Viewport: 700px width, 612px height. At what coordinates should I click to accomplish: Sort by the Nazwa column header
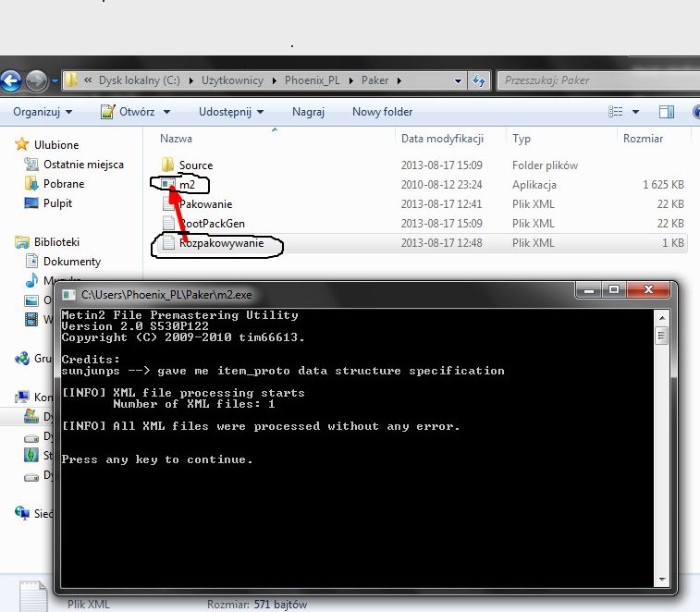(176, 139)
